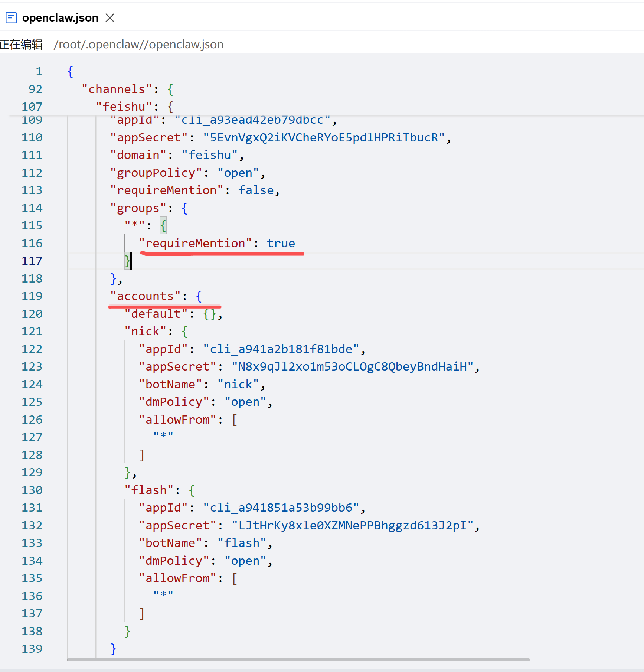Viewport: 644px width, 672px height.
Task: Click the "groupPolicy" key on line 112
Action: coord(156,173)
